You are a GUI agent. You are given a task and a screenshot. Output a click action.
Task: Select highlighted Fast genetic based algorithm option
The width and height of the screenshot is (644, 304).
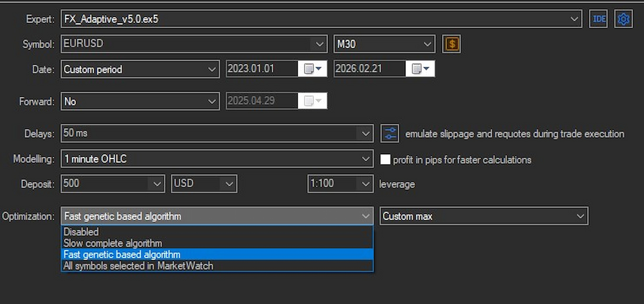point(217,254)
